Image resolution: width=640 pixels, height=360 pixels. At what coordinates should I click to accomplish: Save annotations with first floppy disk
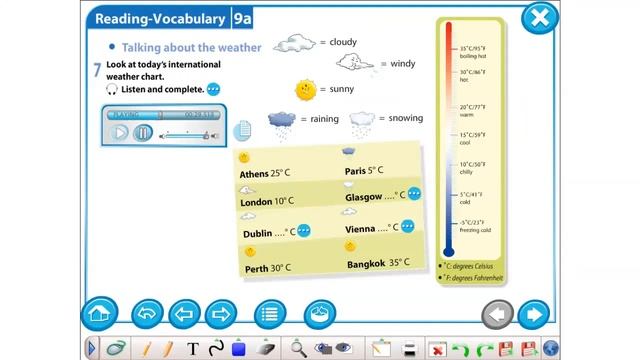pyautogui.click(x=506, y=349)
